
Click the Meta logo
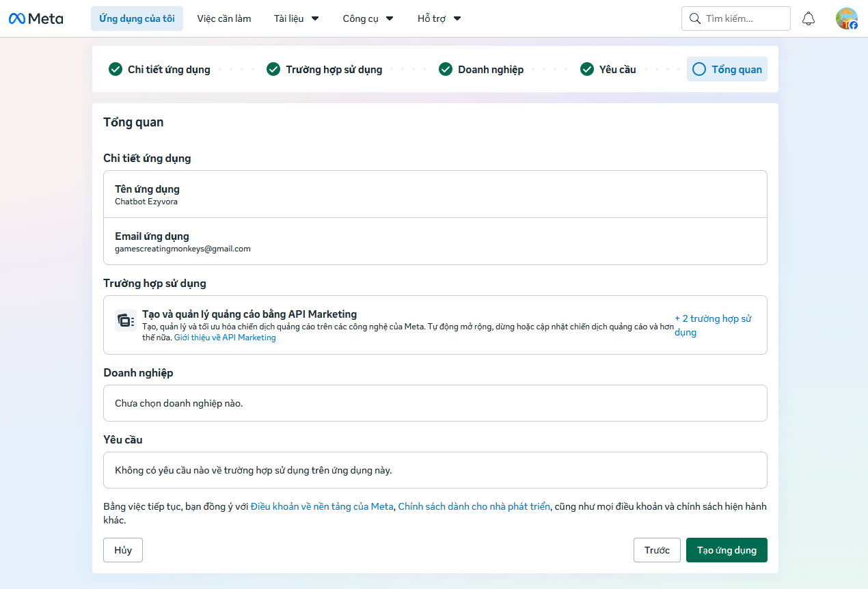[x=36, y=18]
